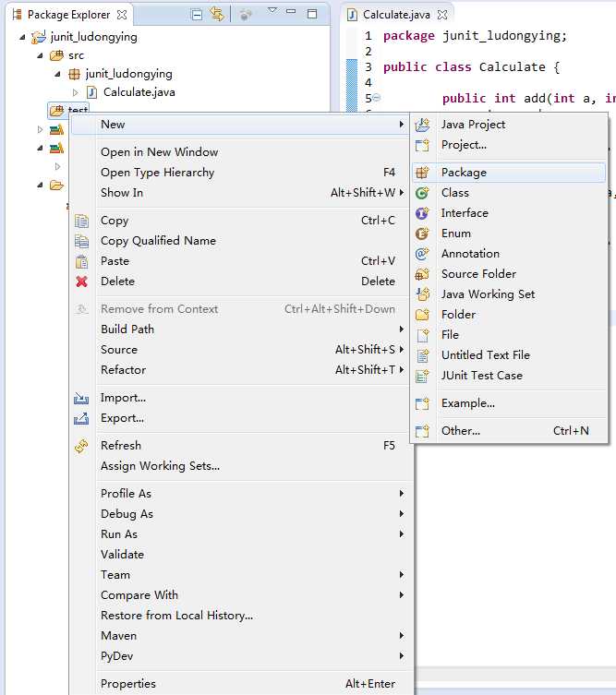This screenshot has width=616, height=695.
Task: Click fold marker on editor line 5
Action: point(377,98)
